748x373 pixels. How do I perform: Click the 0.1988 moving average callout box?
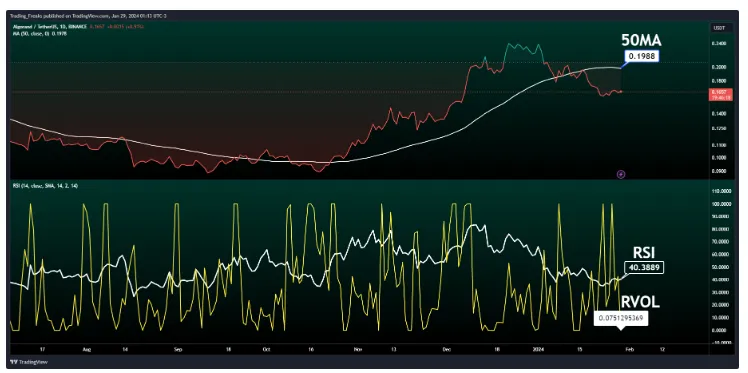pyautogui.click(x=643, y=56)
